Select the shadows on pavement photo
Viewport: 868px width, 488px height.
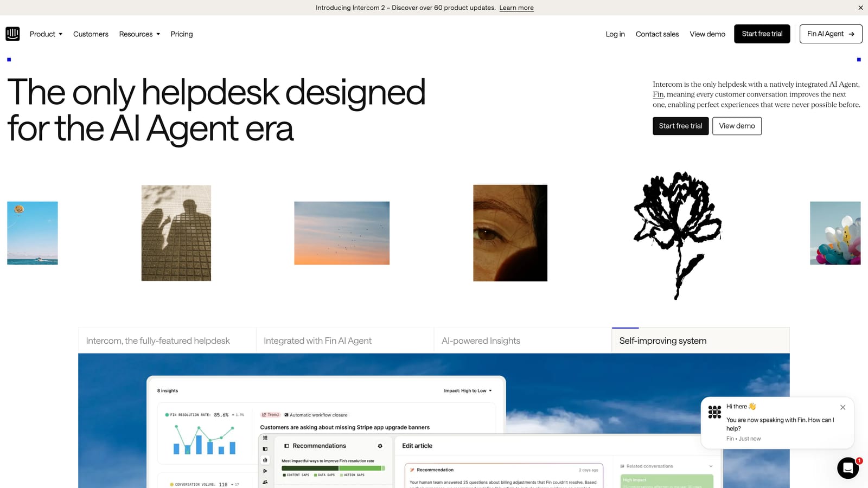[x=176, y=233]
